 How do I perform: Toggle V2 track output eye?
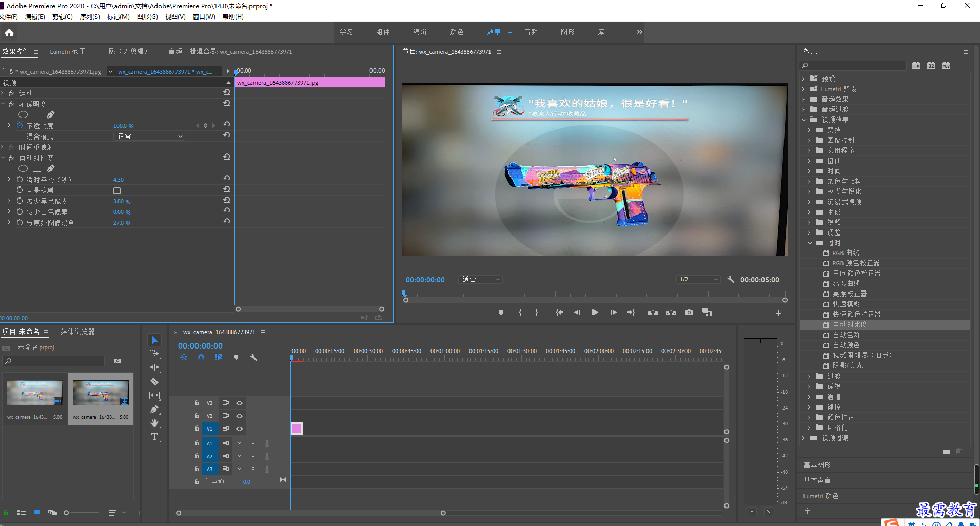[x=239, y=416]
